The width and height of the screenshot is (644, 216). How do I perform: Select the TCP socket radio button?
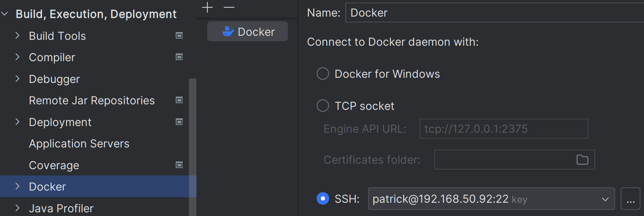tap(323, 106)
